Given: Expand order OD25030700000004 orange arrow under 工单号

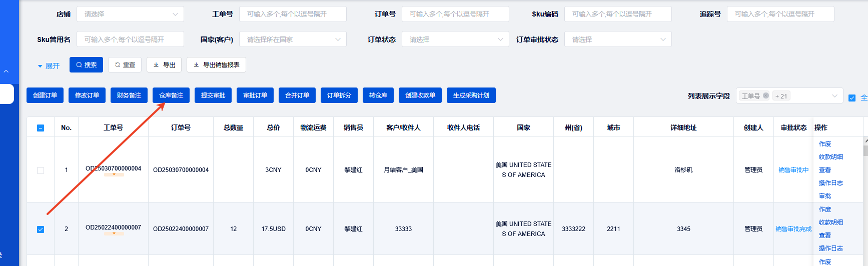Looking at the screenshot, I should [114, 174].
